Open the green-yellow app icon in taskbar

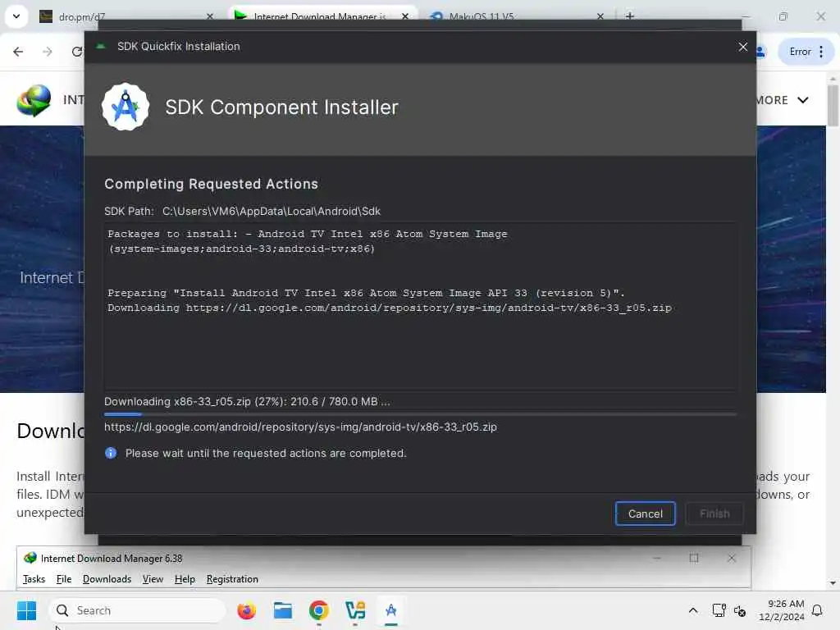point(355,610)
